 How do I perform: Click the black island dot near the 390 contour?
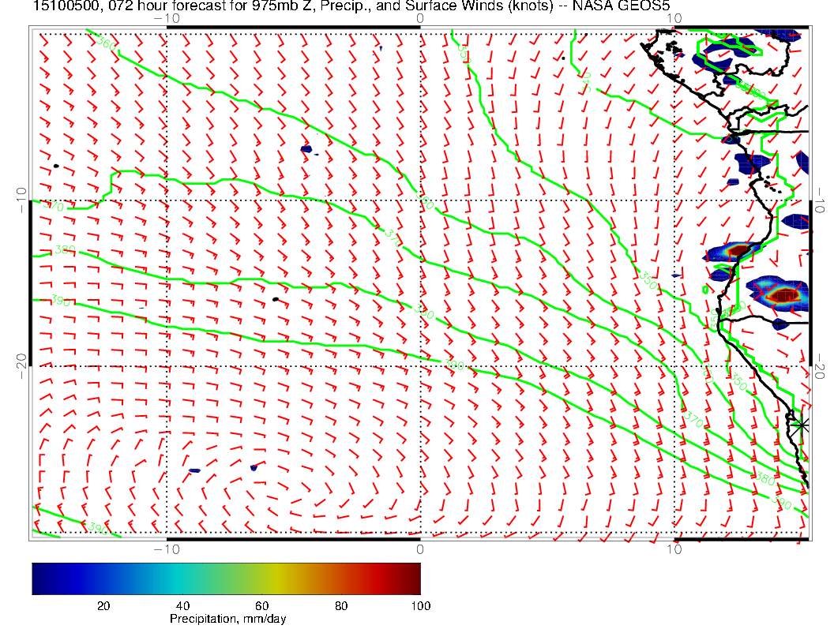tap(276, 299)
